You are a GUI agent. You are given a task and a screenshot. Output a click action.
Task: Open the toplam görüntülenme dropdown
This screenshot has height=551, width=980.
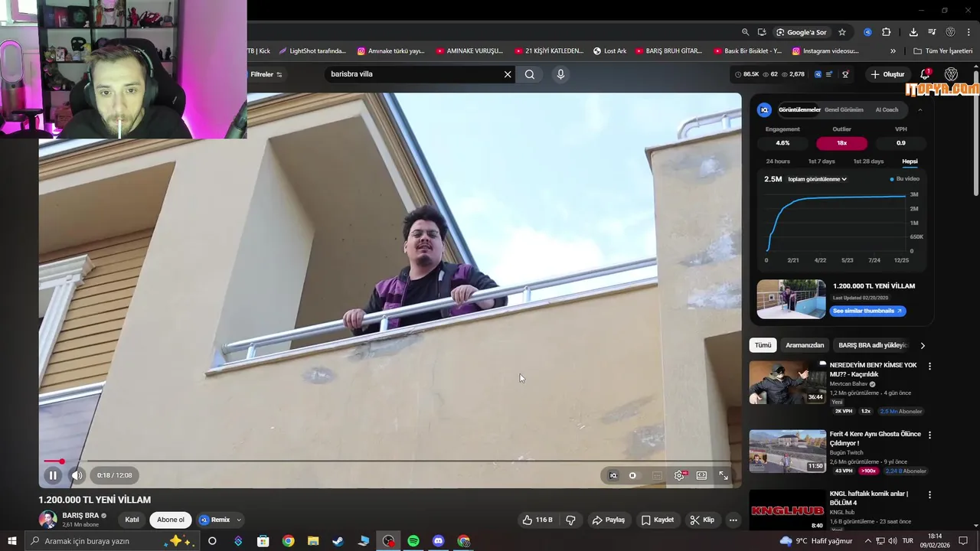817,179
